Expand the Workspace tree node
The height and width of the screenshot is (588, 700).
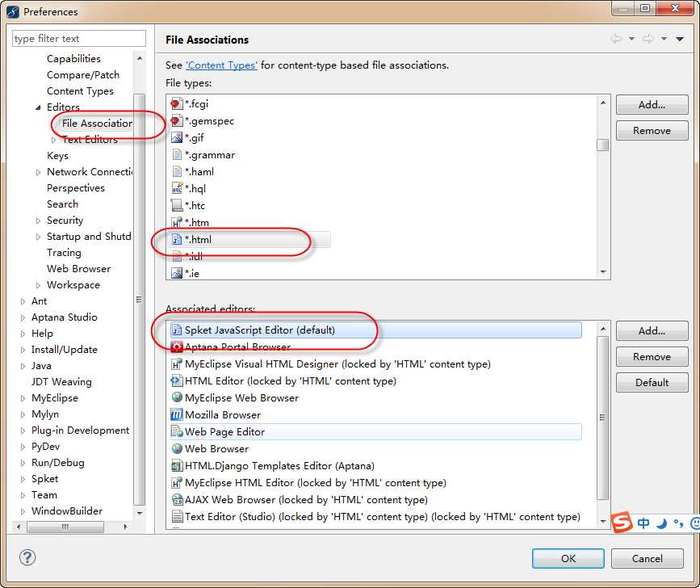[x=38, y=285]
